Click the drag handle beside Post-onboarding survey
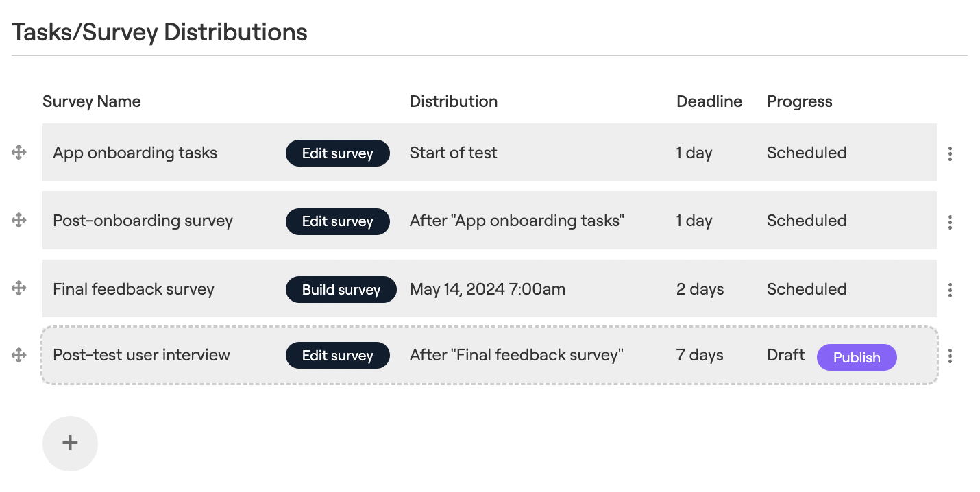 point(19,221)
